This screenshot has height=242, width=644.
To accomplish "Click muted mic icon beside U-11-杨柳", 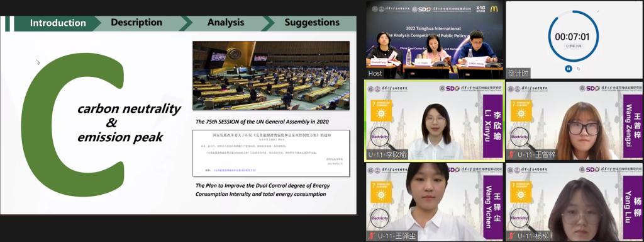I will tap(511, 236).
